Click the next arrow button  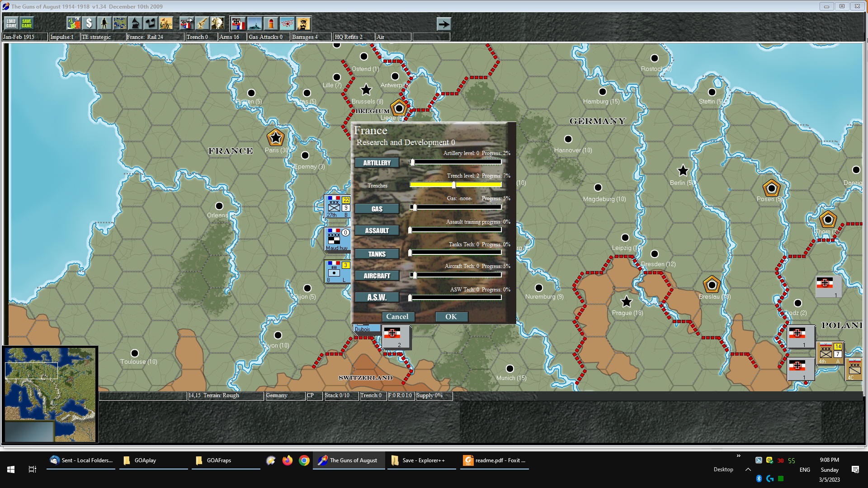coord(444,24)
